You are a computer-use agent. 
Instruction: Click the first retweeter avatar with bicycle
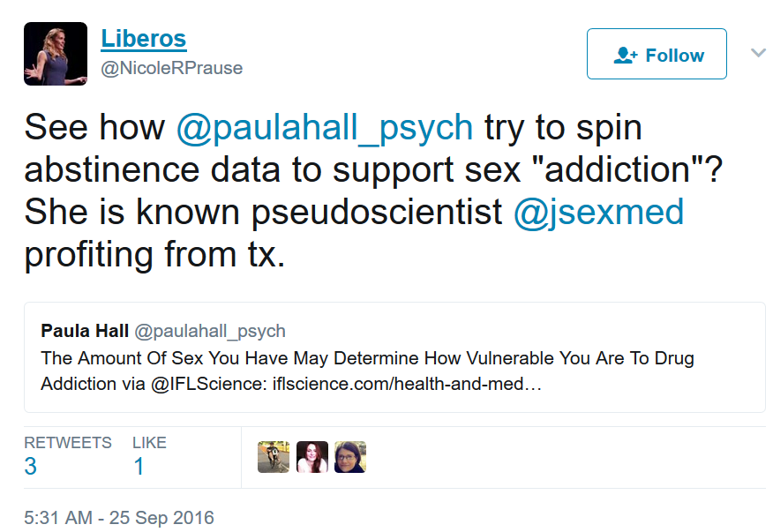point(274,457)
